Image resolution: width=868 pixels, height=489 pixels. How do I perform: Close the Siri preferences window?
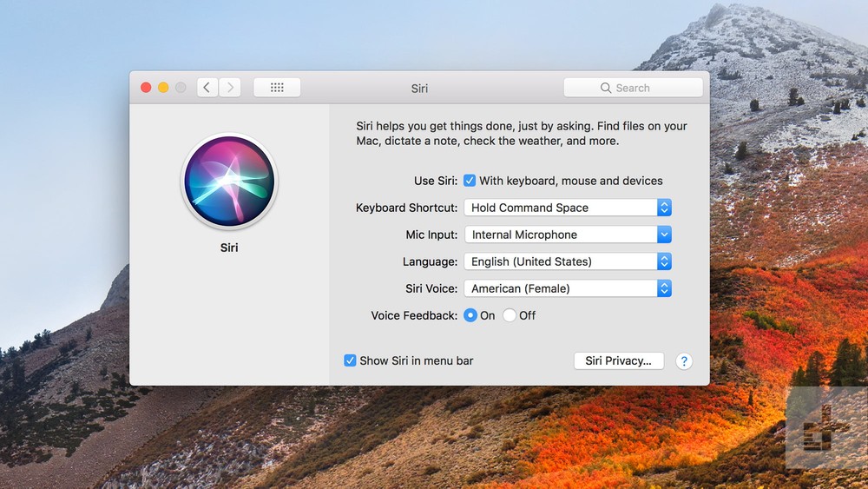click(x=146, y=88)
